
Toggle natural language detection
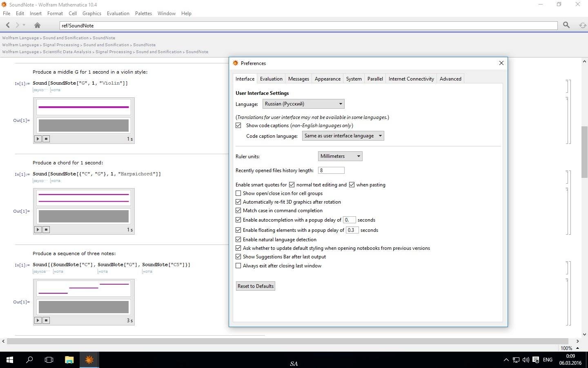(238, 240)
